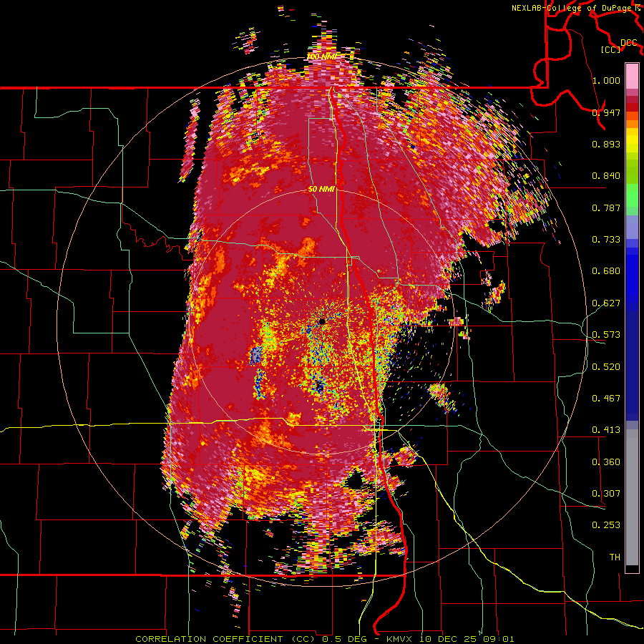The width and height of the screenshot is (644, 644).
Task: Pick the light pink color at 1.000
Action: pos(632,76)
